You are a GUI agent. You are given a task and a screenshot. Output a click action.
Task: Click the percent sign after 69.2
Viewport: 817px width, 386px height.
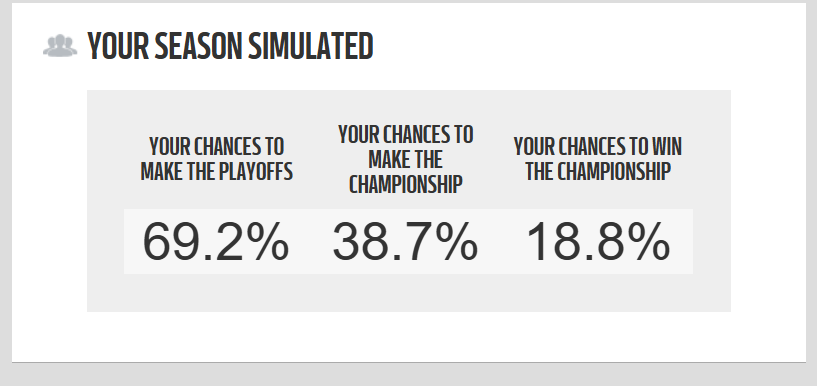click(x=268, y=242)
